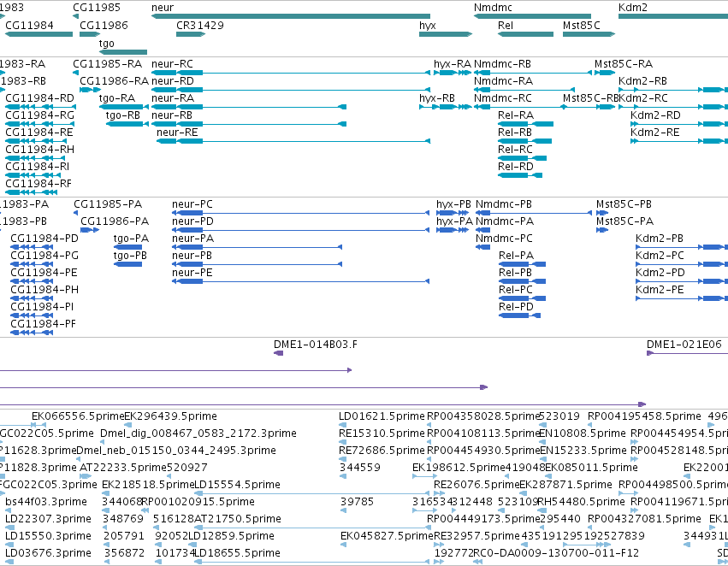Image resolution: width=728 pixels, height=566 pixels.
Task: Select transcript neur-RD
Action: 291,90
